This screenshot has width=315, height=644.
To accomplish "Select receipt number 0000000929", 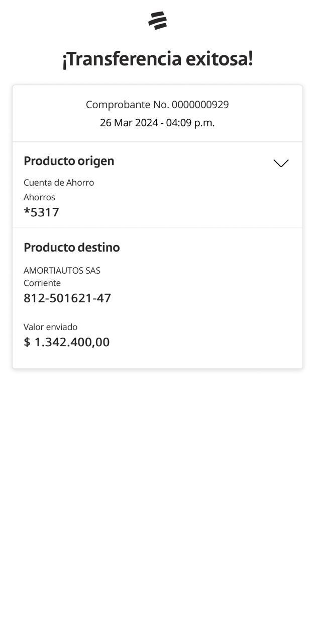I will click(x=200, y=105).
